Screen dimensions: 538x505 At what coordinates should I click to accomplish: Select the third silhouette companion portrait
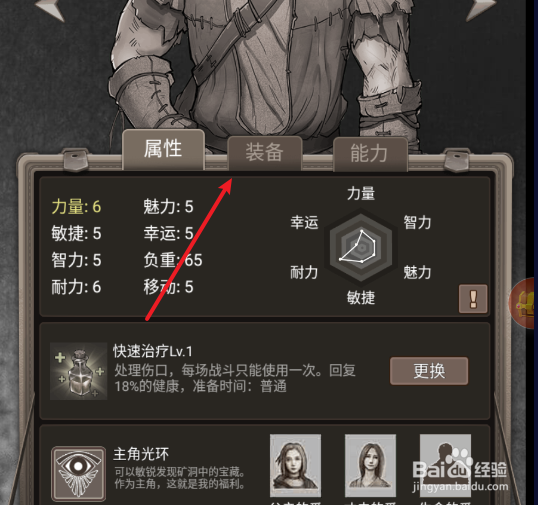click(445, 465)
